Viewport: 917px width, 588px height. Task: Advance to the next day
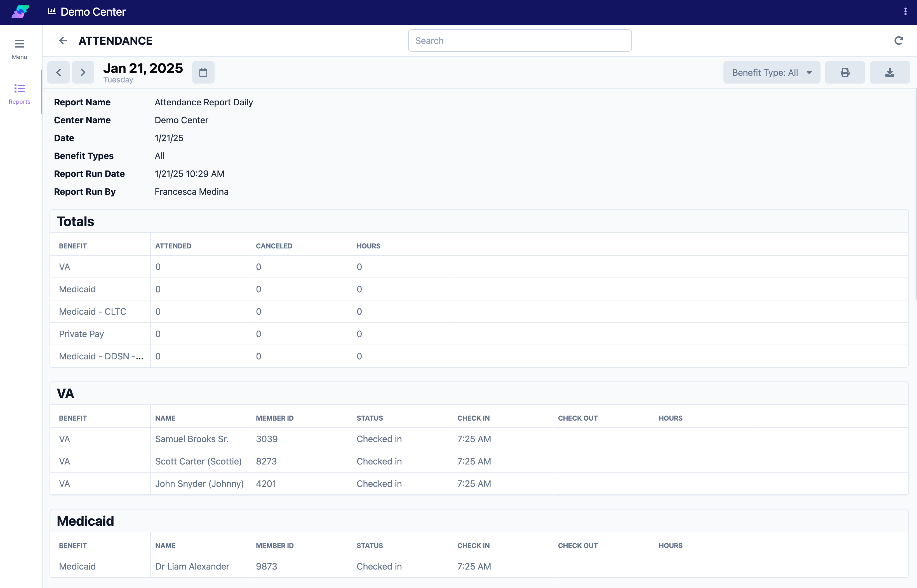pos(83,73)
